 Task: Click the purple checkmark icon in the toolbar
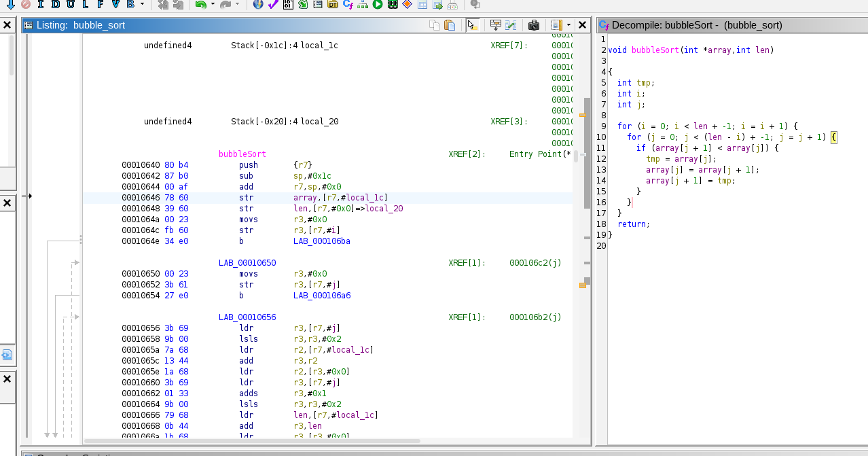[x=273, y=5]
